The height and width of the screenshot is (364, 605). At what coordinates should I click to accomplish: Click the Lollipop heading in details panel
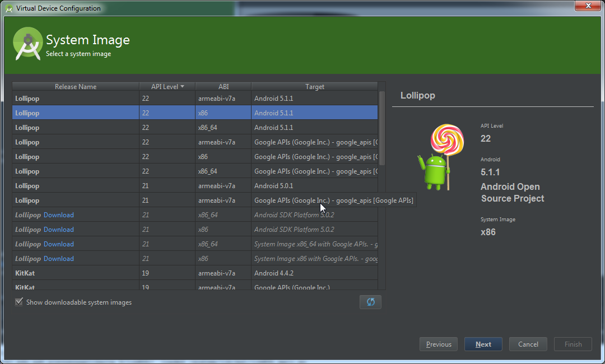[x=417, y=95]
